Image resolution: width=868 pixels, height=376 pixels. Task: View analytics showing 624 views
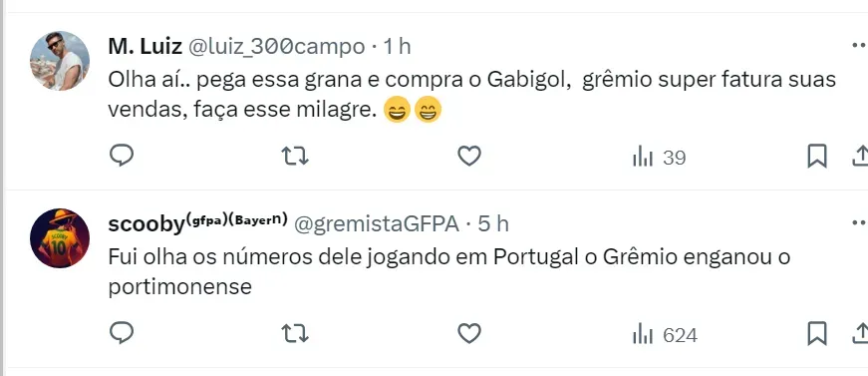[x=665, y=335]
